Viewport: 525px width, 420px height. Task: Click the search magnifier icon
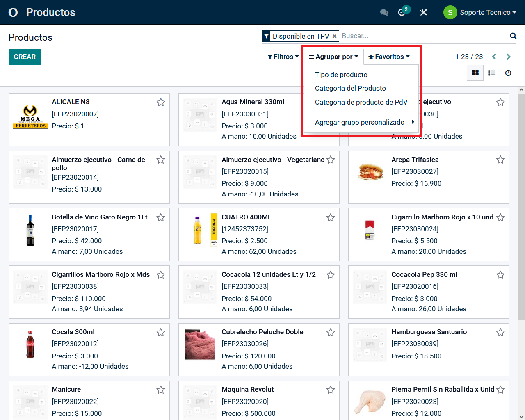[x=513, y=36]
